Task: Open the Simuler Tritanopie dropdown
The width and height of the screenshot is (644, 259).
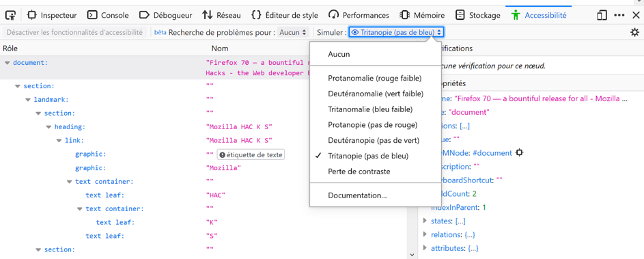Action: tap(397, 32)
